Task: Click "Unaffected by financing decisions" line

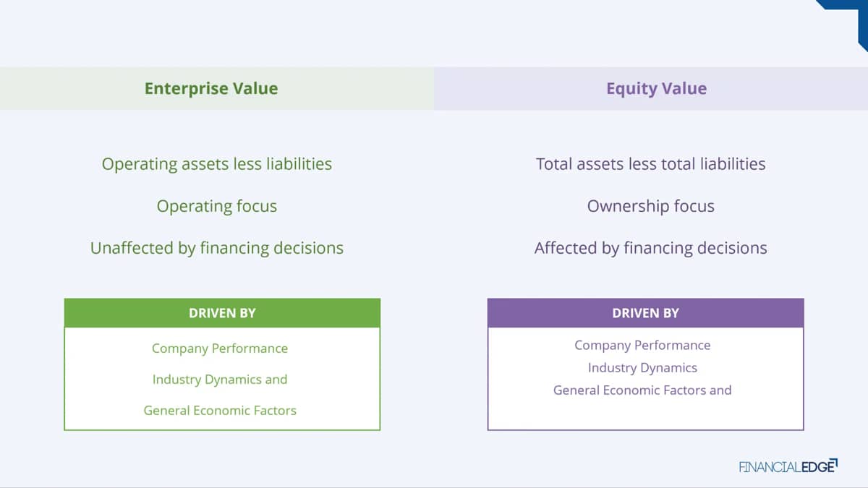Action: [217, 248]
